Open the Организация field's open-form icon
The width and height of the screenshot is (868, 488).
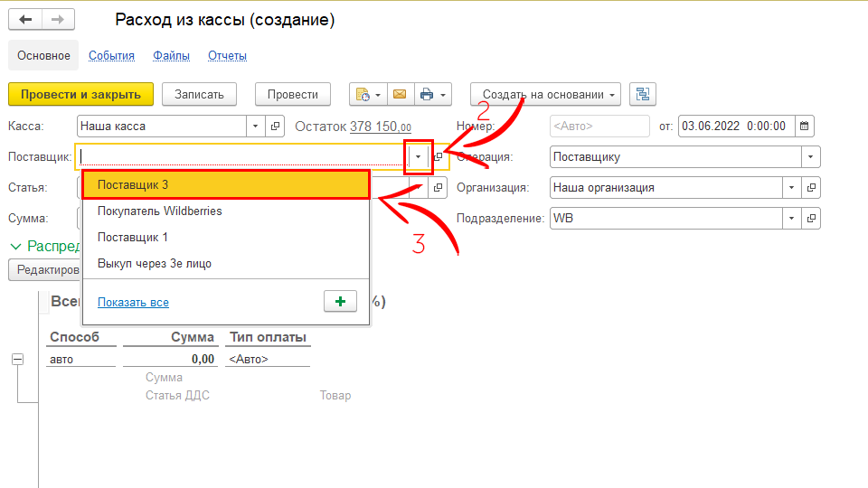tap(811, 188)
